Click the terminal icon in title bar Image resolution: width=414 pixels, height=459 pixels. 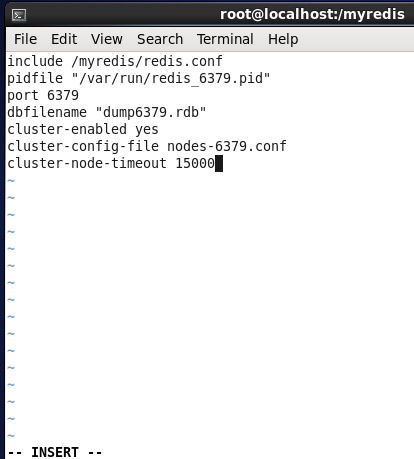pyautogui.click(x=19, y=15)
